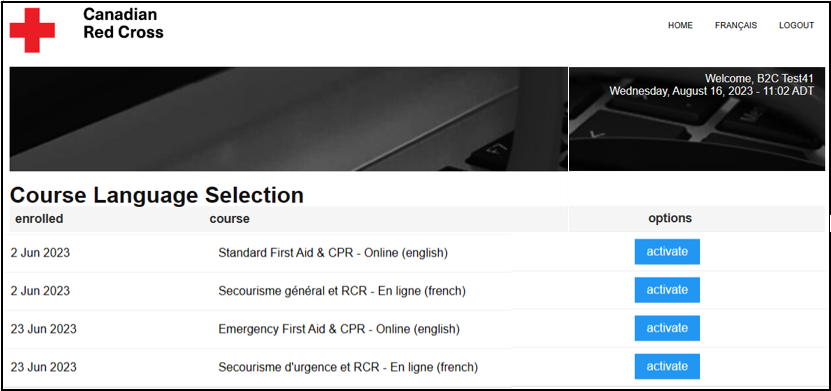Click the Canadian Red Cross title text

[x=123, y=23]
